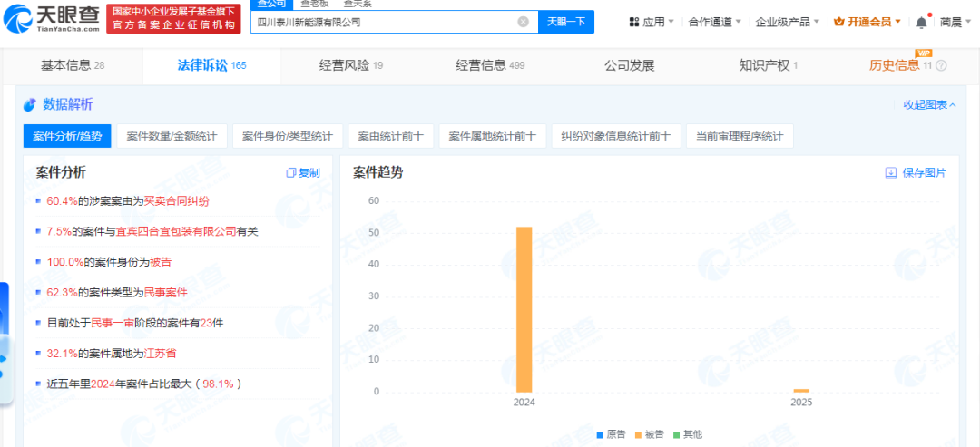Screen dimensions: 980x447
Task: Switch to the 法律诉讼 tab
Action: click(x=211, y=65)
